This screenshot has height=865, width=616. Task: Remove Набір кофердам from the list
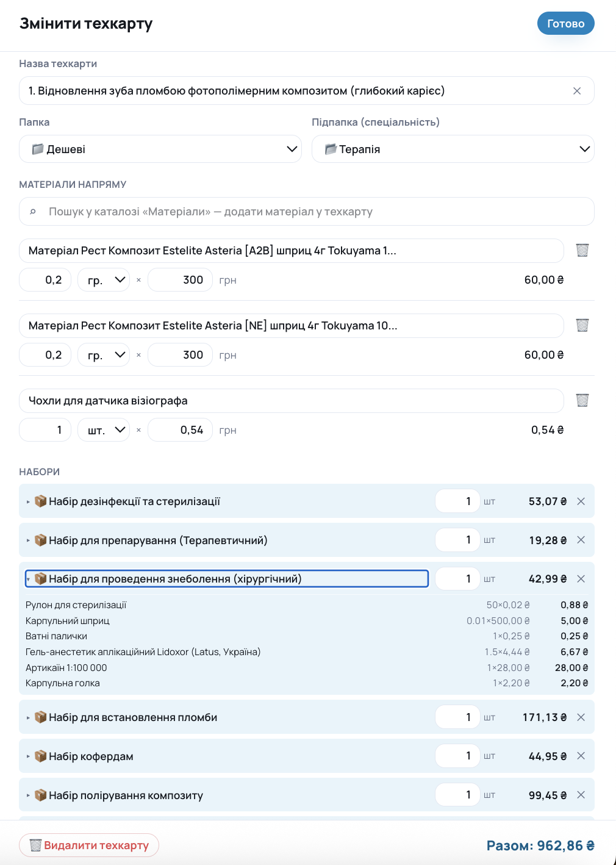[x=581, y=756]
